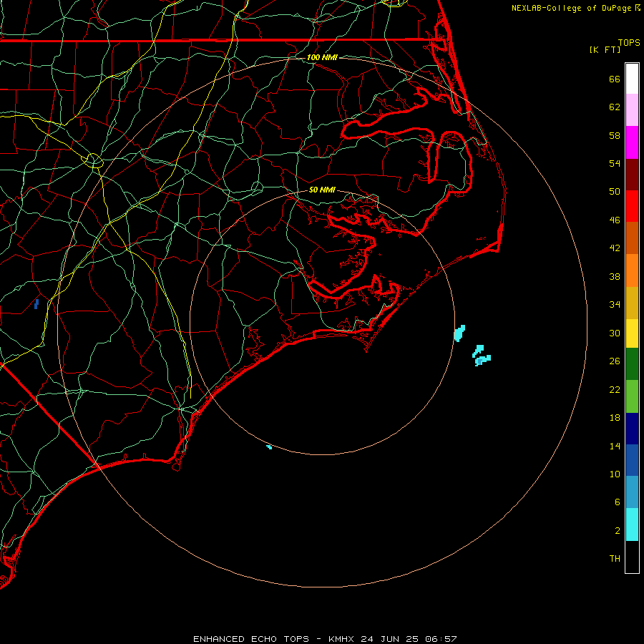The height and width of the screenshot is (644, 644).
Task: Click the tiny cyan echo south of the coastline
Action: tap(269, 447)
